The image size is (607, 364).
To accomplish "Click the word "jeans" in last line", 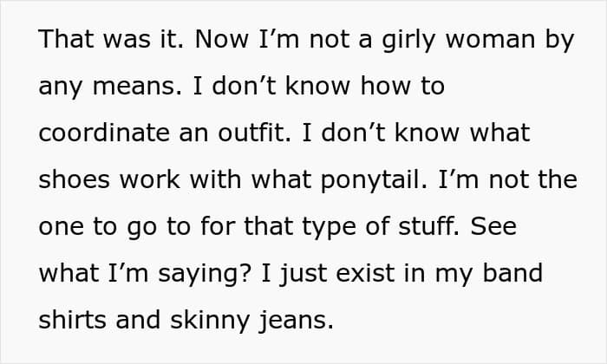I will 297,321.
